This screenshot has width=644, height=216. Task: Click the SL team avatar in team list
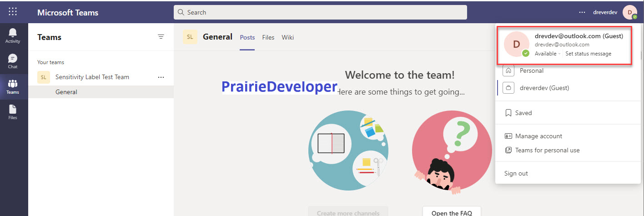tap(43, 77)
